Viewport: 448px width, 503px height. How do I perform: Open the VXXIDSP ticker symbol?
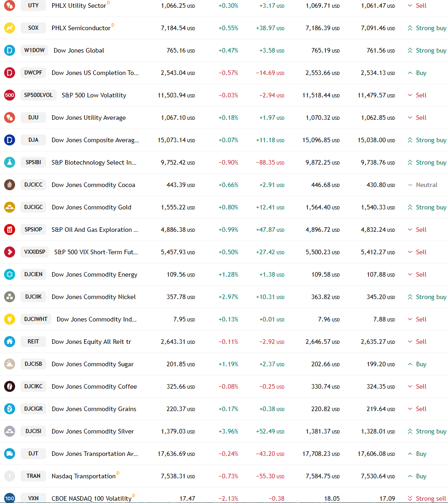click(35, 252)
